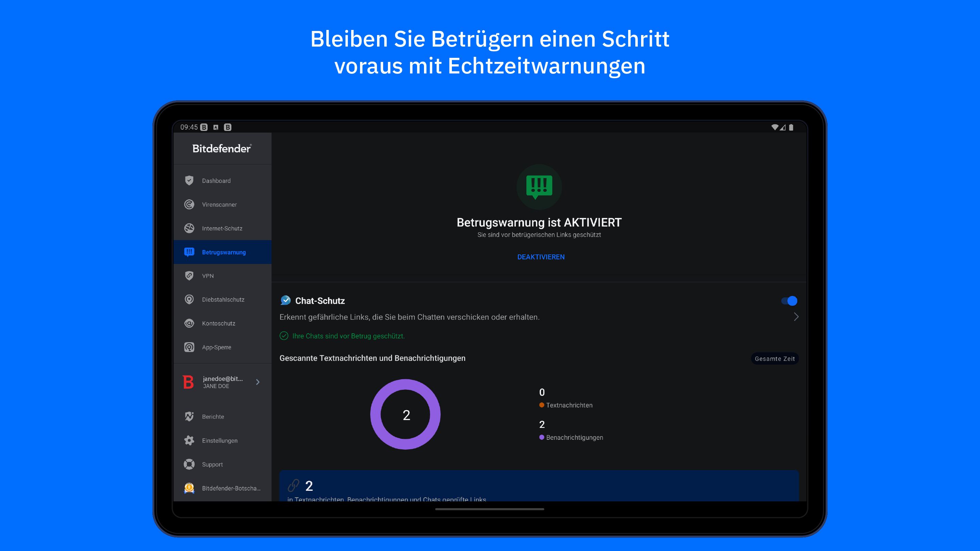Click the 'Chat-Schutz' title text

(320, 301)
